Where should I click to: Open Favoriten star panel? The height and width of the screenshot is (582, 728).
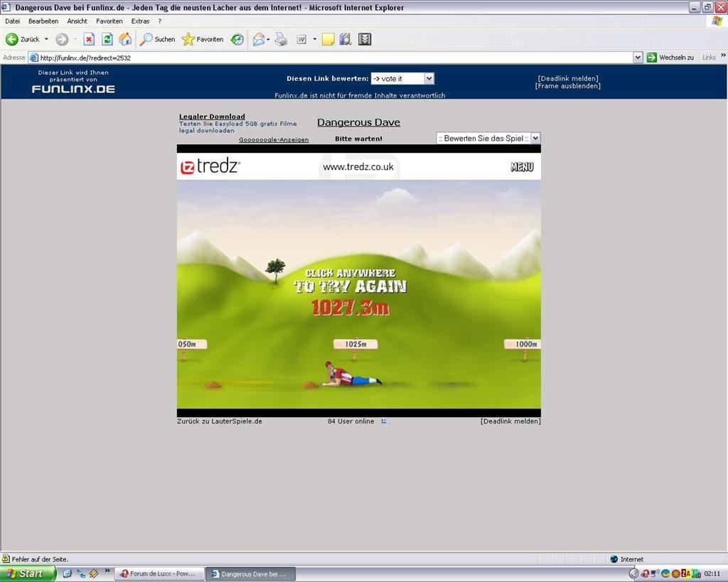(203, 40)
